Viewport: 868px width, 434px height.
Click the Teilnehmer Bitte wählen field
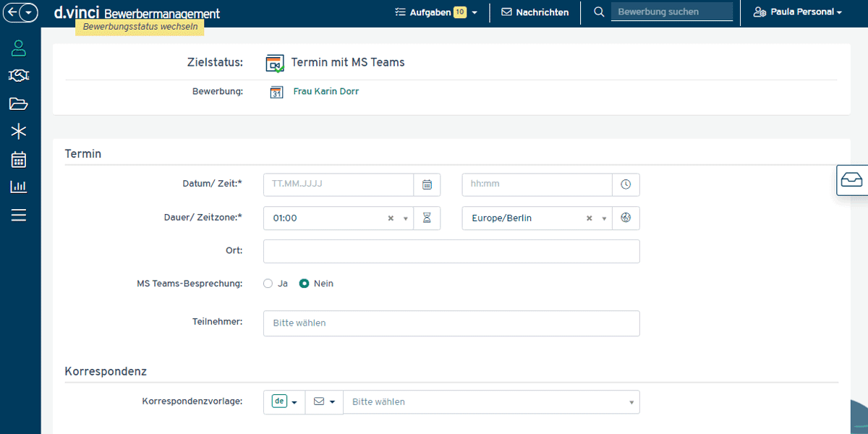tap(451, 323)
